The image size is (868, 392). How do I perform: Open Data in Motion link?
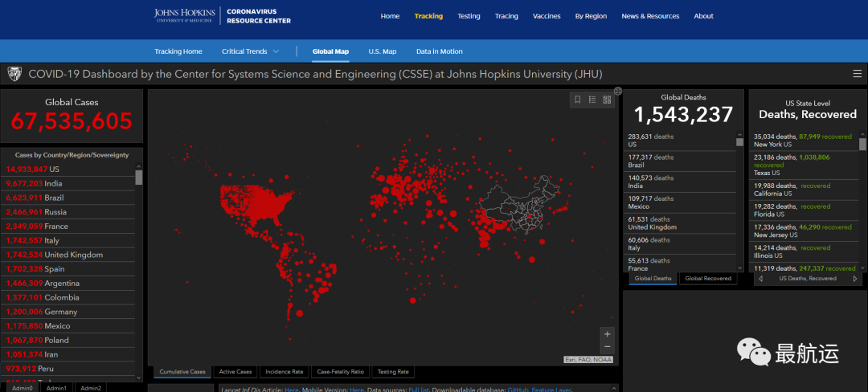439,51
